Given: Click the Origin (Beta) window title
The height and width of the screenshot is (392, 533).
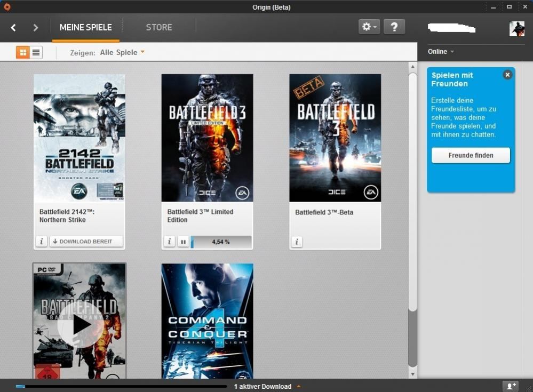Looking at the screenshot, I should [271, 7].
